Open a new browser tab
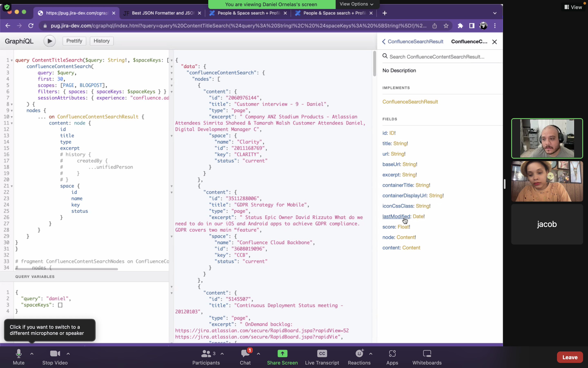 pyautogui.click(x=384, y=13)
